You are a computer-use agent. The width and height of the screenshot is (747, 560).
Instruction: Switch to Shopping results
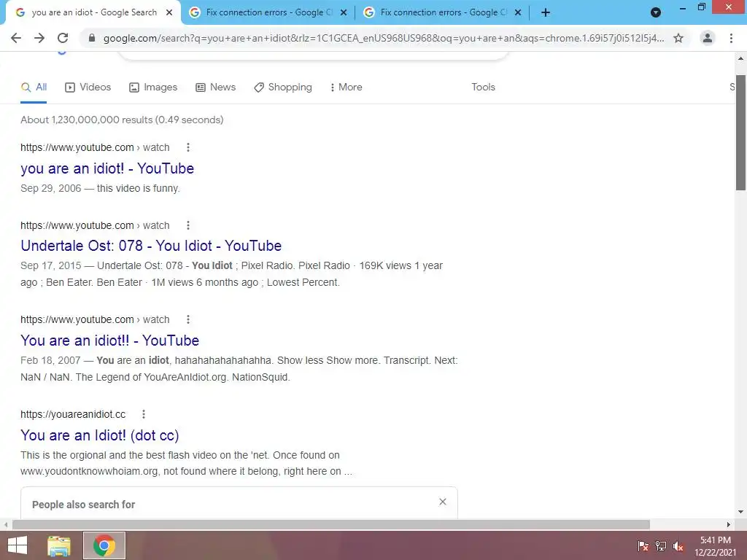coord(283,87)
